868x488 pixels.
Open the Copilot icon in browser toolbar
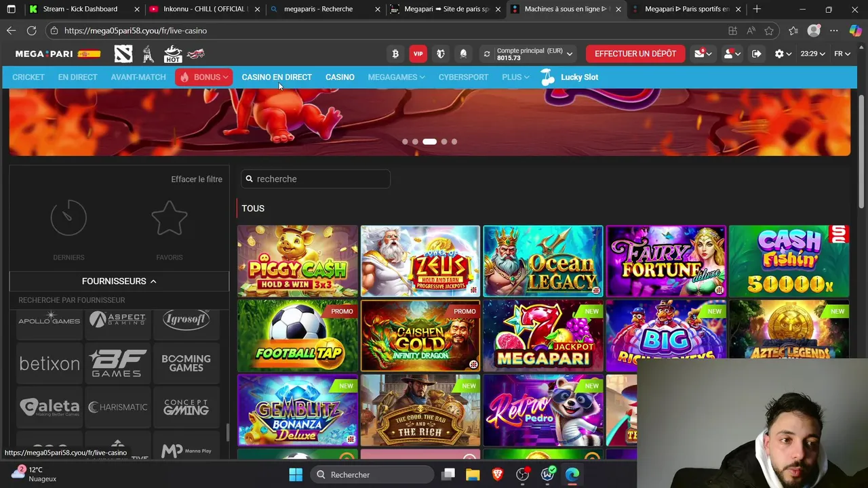tap(855, 30)
